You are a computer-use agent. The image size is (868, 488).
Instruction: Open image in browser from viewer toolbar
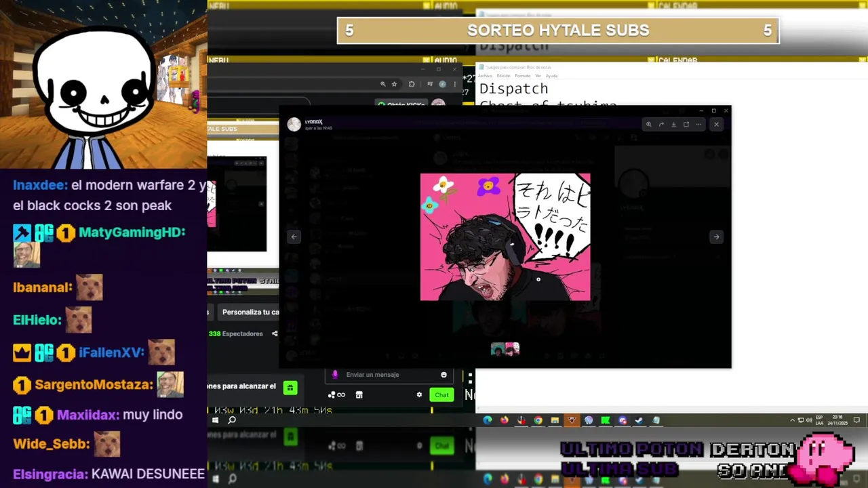click(686, 124)
